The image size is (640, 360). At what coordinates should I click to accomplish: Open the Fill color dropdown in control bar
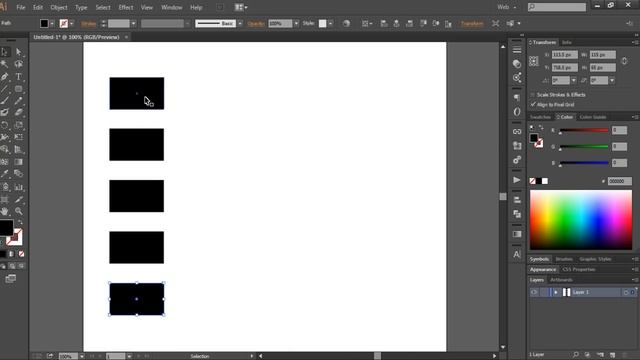[52, 24]
